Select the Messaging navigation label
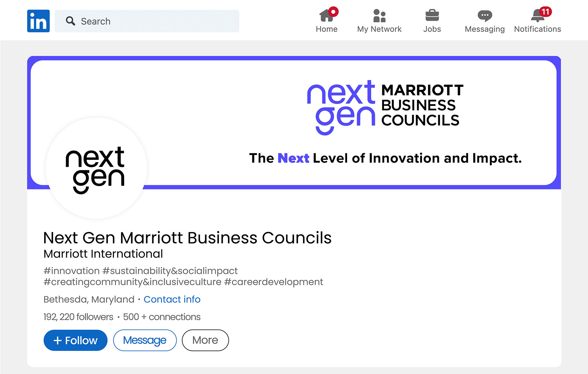 (x=485, y=29)
